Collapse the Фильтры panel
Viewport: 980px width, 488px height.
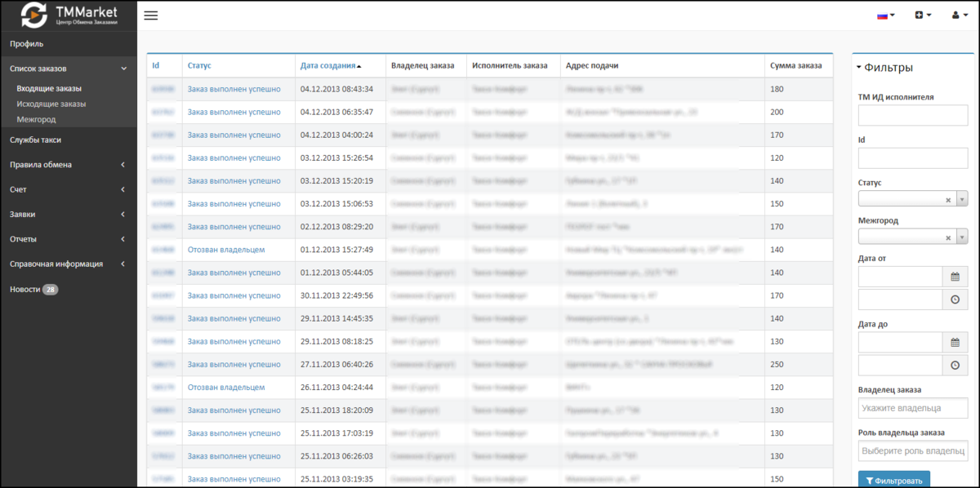point(859,68)
